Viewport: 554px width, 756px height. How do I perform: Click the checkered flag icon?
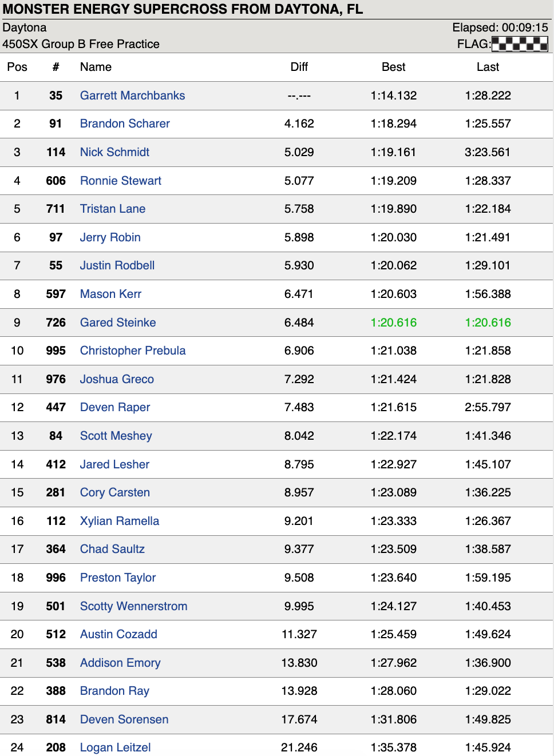pyautogui.click(x=520, y=44)
